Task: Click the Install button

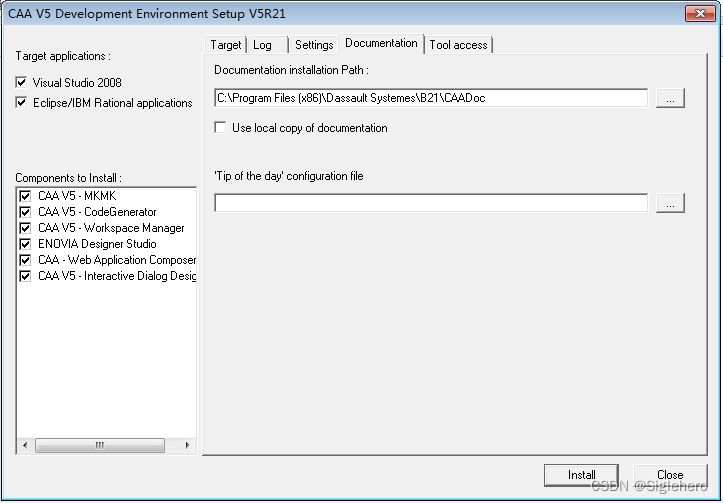Action: point(581,475)
